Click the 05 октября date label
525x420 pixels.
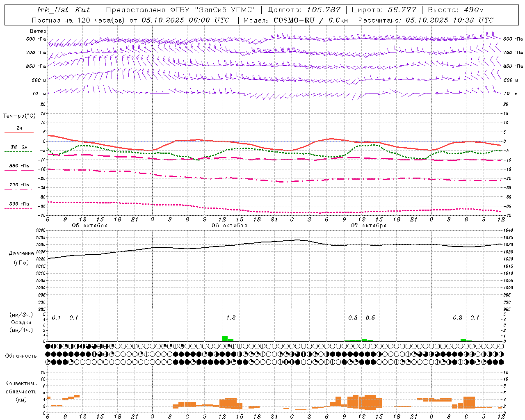click(90, 226)
